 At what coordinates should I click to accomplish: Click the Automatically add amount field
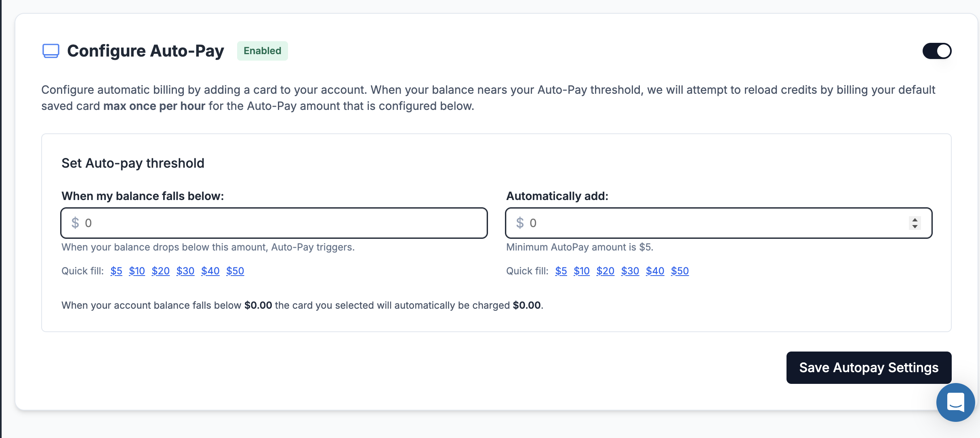(x=707, y=223)
